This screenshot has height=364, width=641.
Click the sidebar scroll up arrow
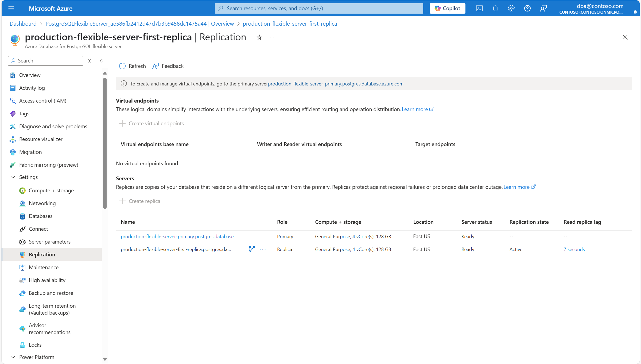[x=105, y=73]
